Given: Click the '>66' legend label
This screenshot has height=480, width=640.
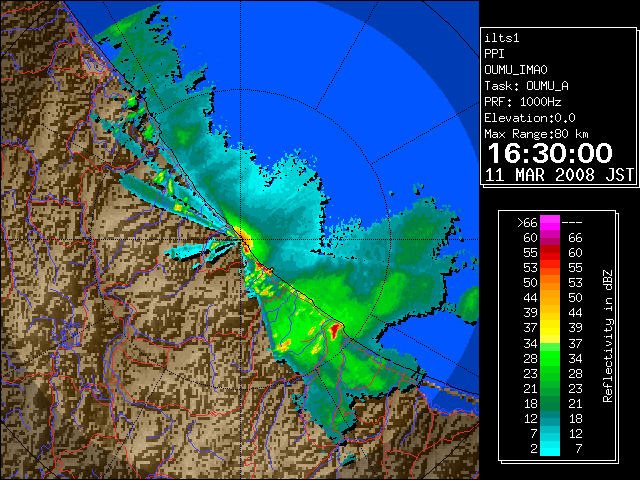Looking at the screenshot, I should click(527, 223).
